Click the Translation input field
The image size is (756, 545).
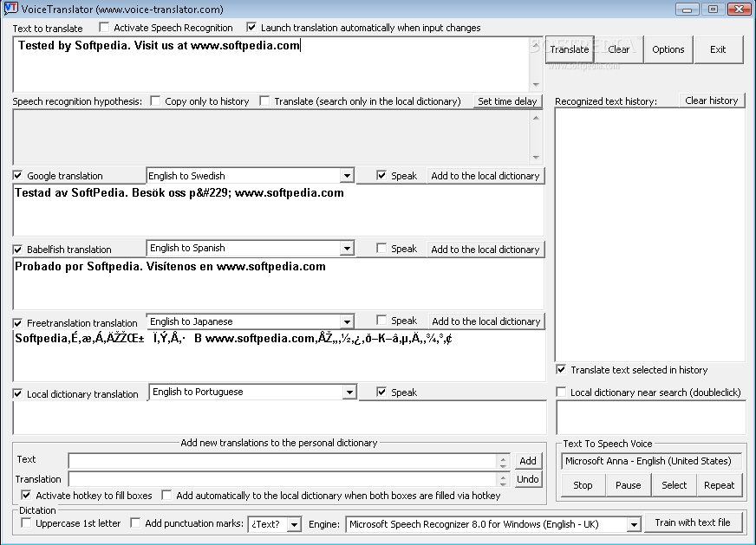[283, 479]
